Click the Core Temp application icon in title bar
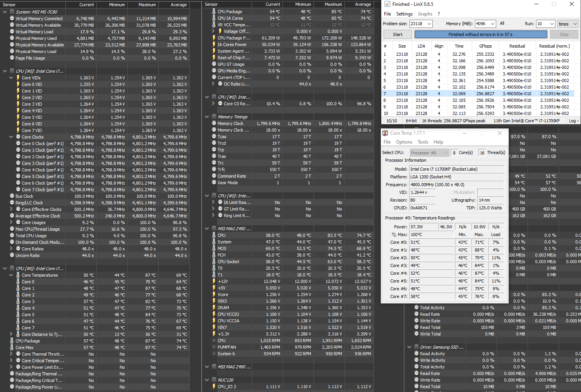Screen dimensions: 581x392 click(x=385, y=133)
